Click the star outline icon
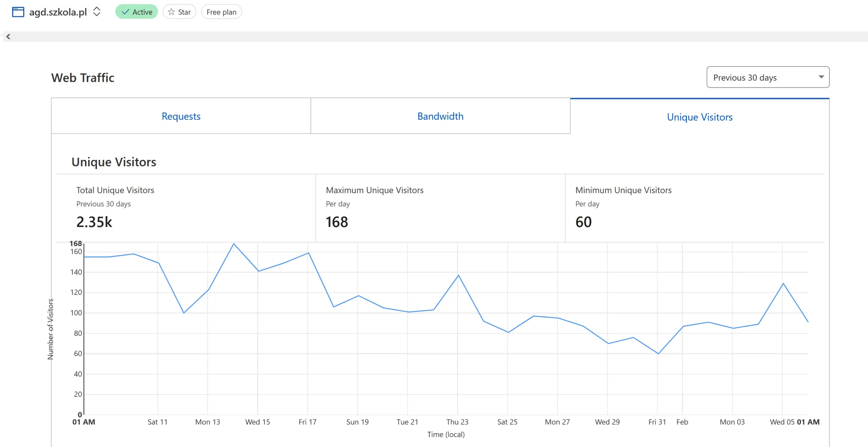 (x=172, y=12)
